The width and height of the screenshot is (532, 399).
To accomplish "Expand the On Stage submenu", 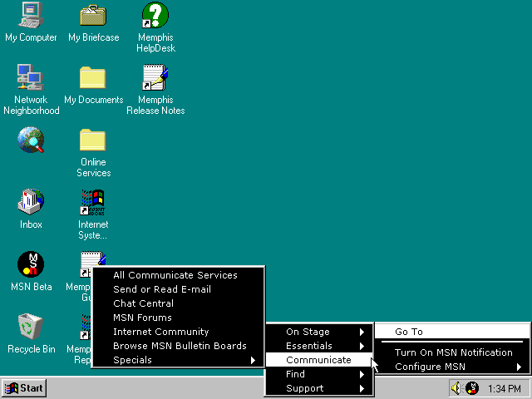I will (x=319, y=332).
